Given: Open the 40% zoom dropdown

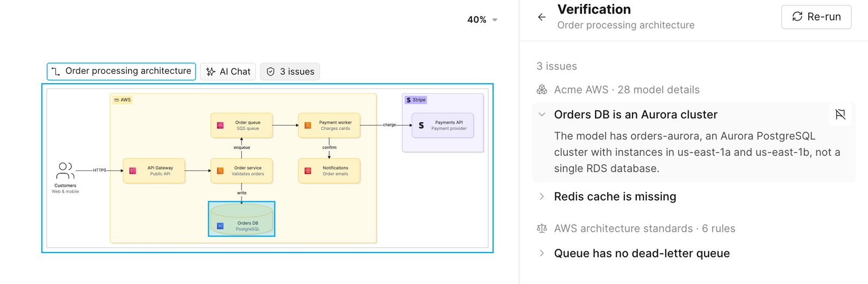Looking at the screenshot, I should click(x=482, y=20).
